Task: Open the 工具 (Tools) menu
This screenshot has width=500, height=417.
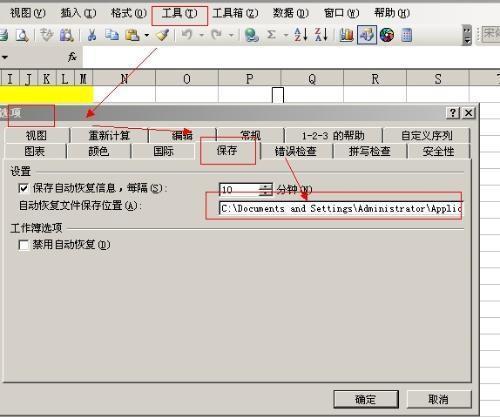Action: pyautogui.click(x=179, y=13)
